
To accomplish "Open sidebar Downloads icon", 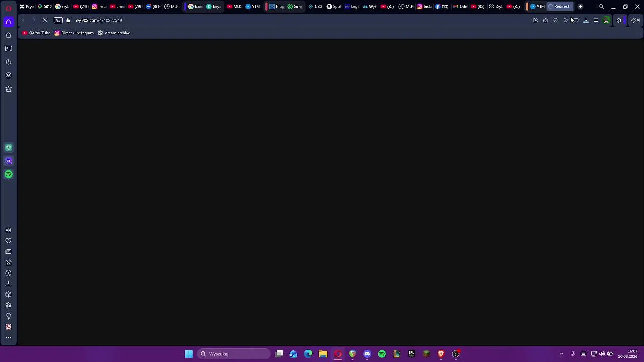I will pyautogui.click(x=8, y=284).
